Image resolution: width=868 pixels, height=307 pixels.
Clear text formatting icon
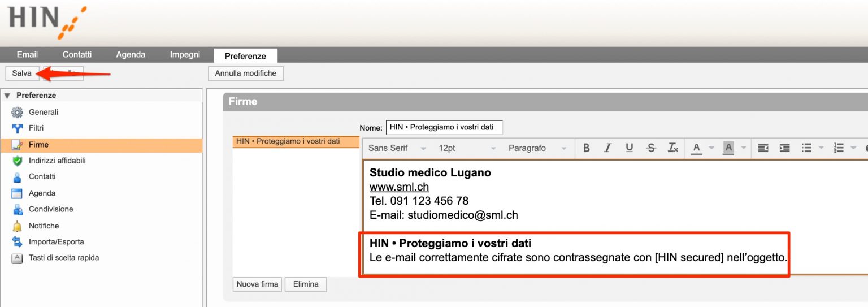tap(673, 148)
